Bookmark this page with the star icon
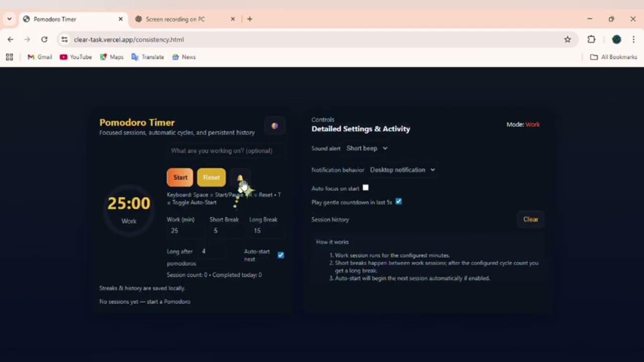Viewport: 644px width, 362px height. click(568, 39)
